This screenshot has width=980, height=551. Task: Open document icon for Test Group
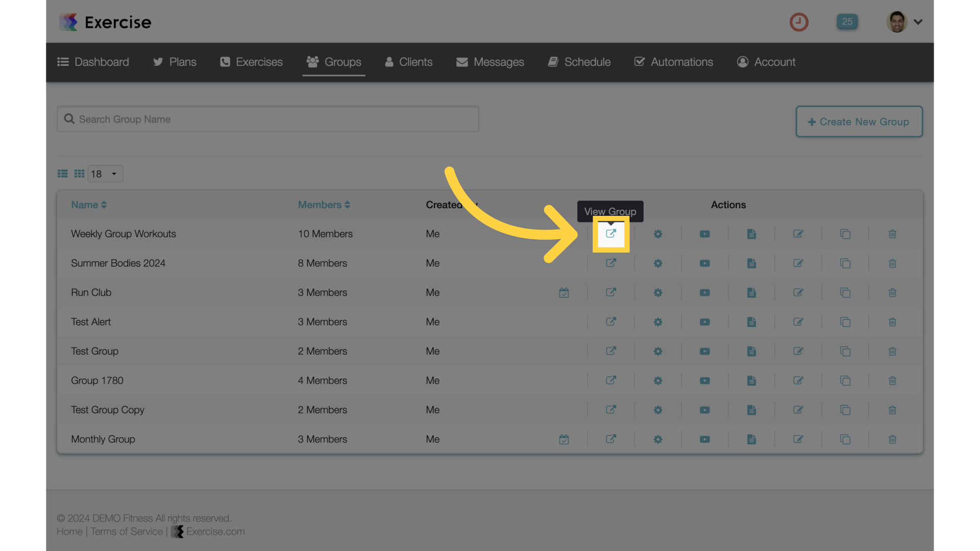[751, 352]
